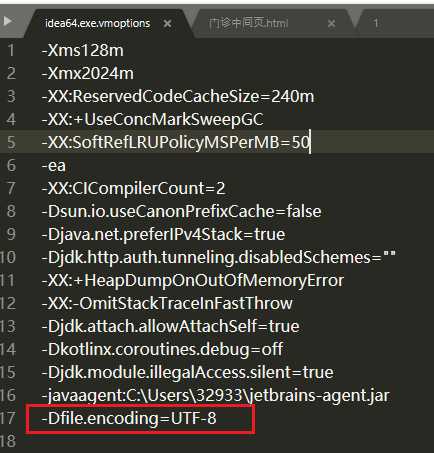
Task: Click the empty line 18
Action: [217, 441]
